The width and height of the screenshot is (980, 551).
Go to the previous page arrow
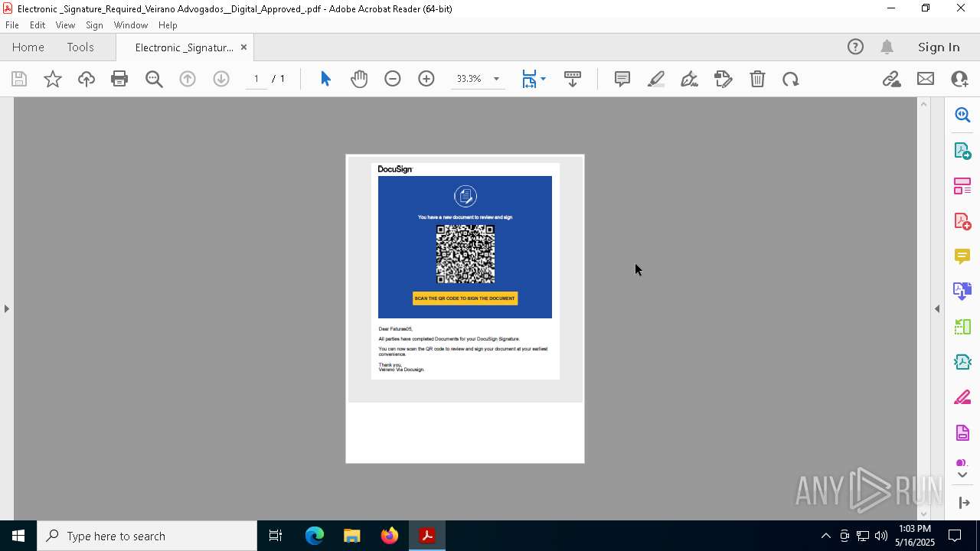(x=188, y=79)
